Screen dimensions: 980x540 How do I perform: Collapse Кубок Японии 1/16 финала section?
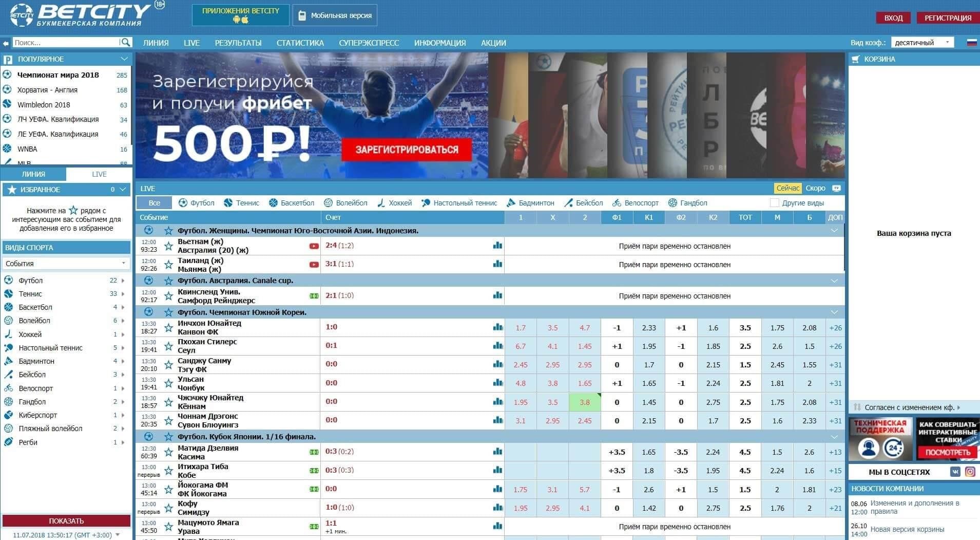(834, 437)
